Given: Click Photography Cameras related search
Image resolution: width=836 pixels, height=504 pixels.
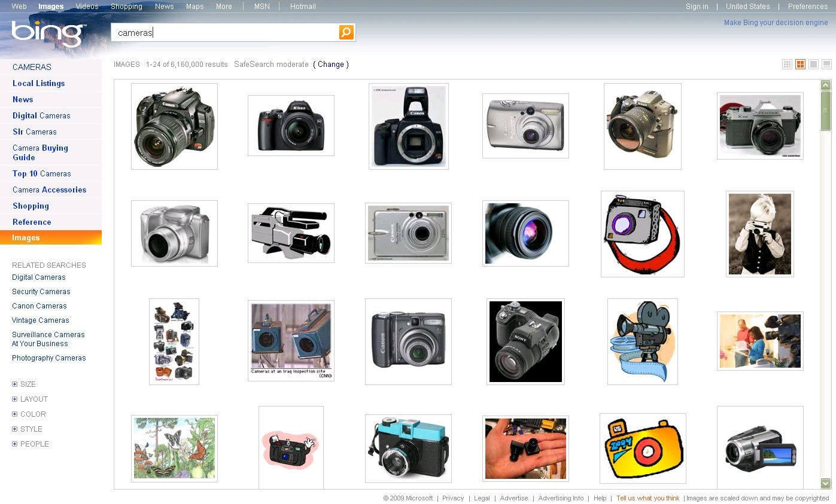Looking at the screenshot, I should 49,358.
